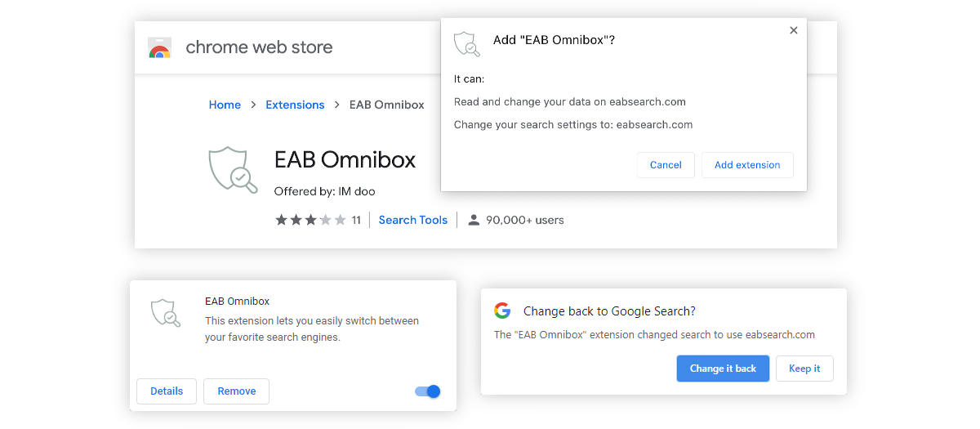Click the shield icon in Add extension dialog
980x429 pixels.
[467, 44]
